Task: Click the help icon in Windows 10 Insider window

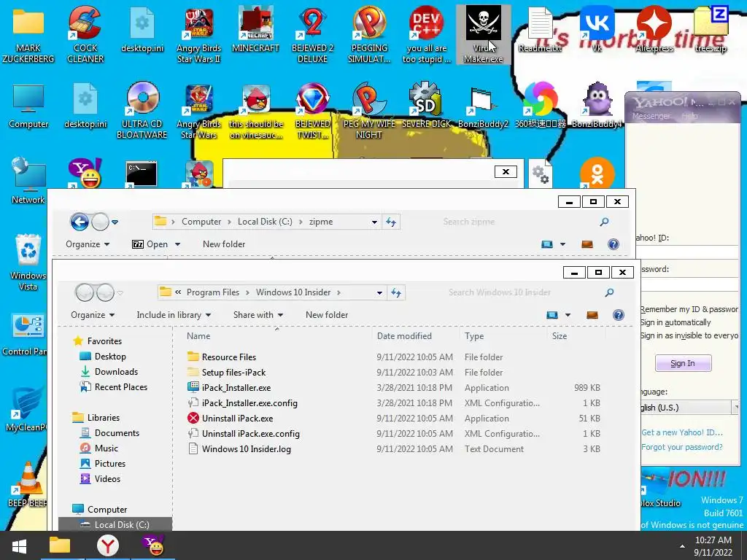Action: pos(619,315)
